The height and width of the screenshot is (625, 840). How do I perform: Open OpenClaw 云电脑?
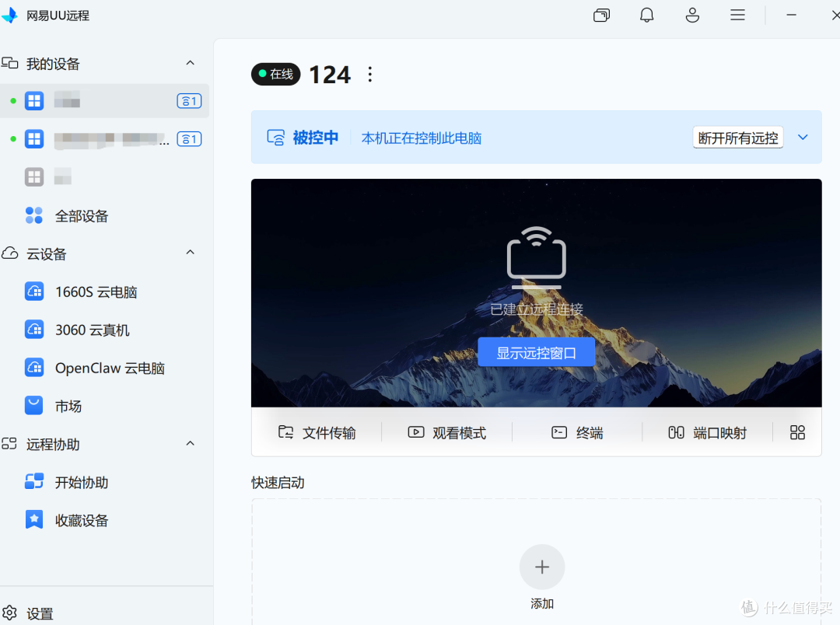pyautogui.click(x=104, y=368)
